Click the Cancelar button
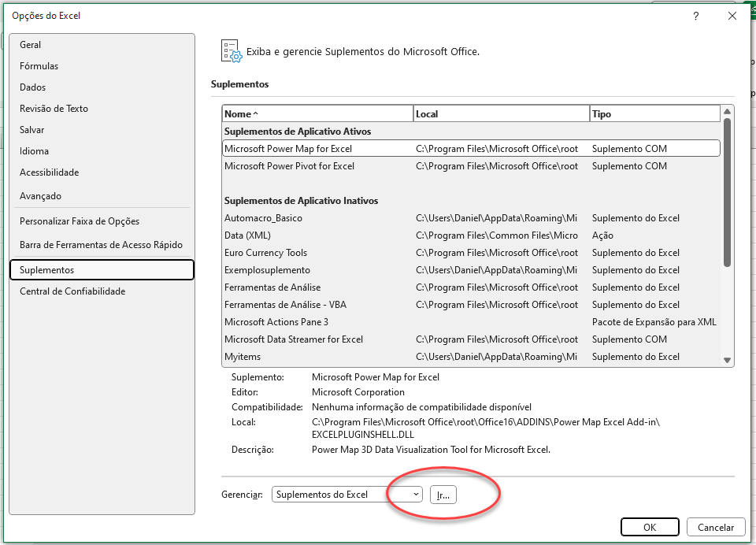 716,527
